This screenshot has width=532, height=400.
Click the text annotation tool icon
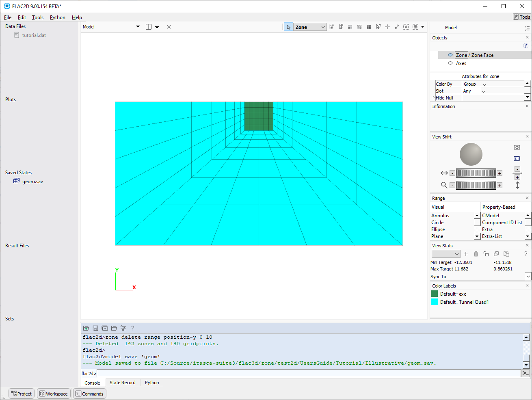(x=406, y=27)
